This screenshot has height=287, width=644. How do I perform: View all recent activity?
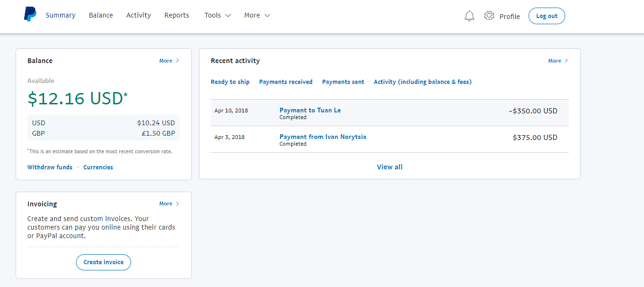click(x=390, y=167)
